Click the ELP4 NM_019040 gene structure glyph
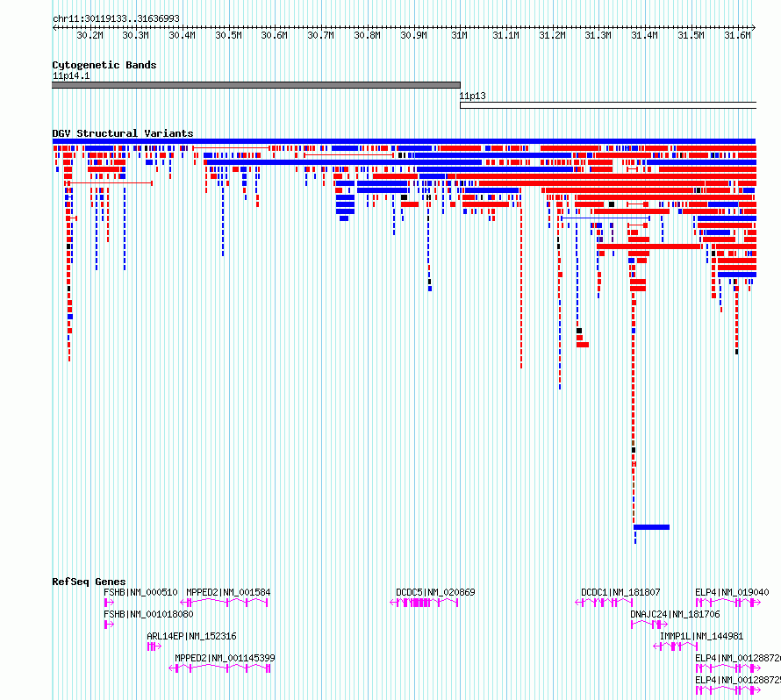Screen dimensions: 781x700 point(728,603)
